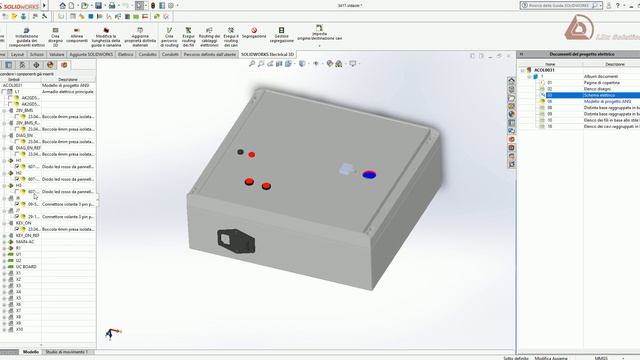Collapse the ACOL0031 project node in documents panel
Image resolution: width=640 pixels, height=360 pixels.
(x=523, y=70)
